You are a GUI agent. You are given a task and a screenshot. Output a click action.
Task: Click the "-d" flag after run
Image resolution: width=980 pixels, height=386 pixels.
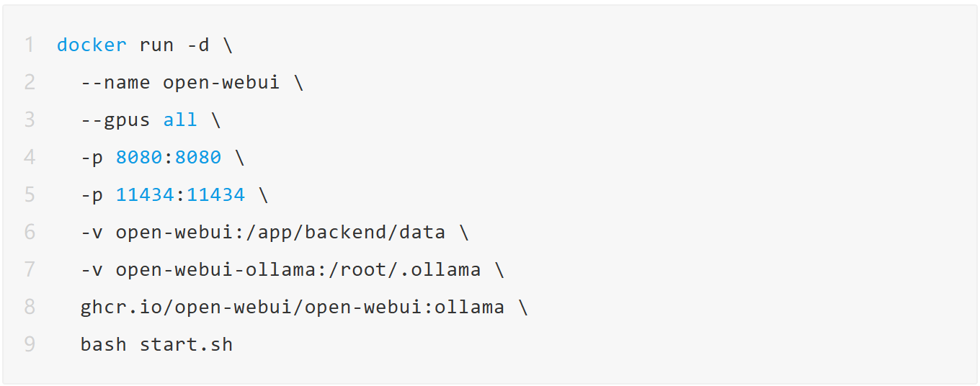pos(197,45)
